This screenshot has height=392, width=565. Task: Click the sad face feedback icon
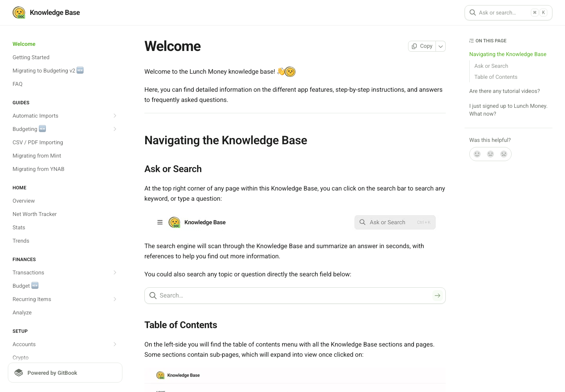[504, 154]
